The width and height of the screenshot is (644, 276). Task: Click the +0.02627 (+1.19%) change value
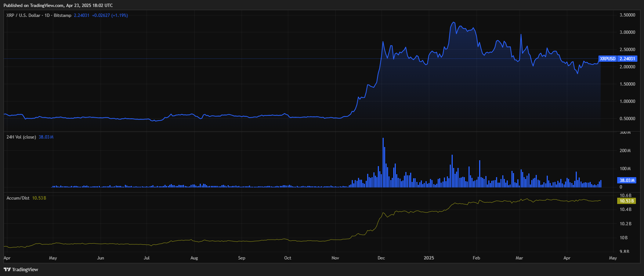click(110, 15)
